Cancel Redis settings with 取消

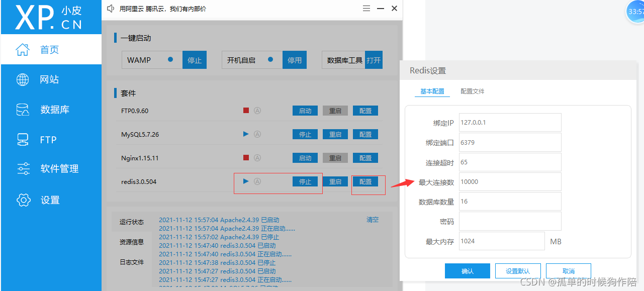click(x=569, y=271)
